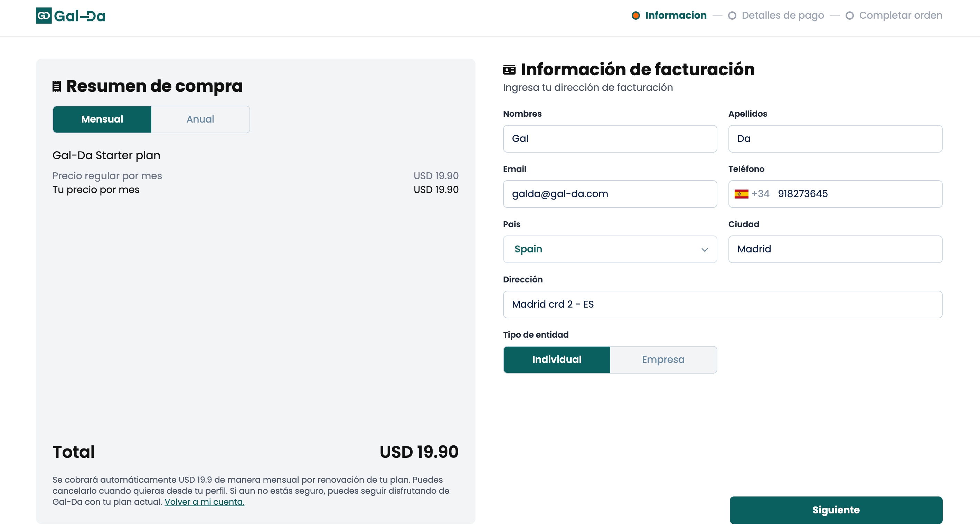Open the Pais dropdown showing Spain
Viewport: 980px width, 531px height.
[x=610, y=249]
